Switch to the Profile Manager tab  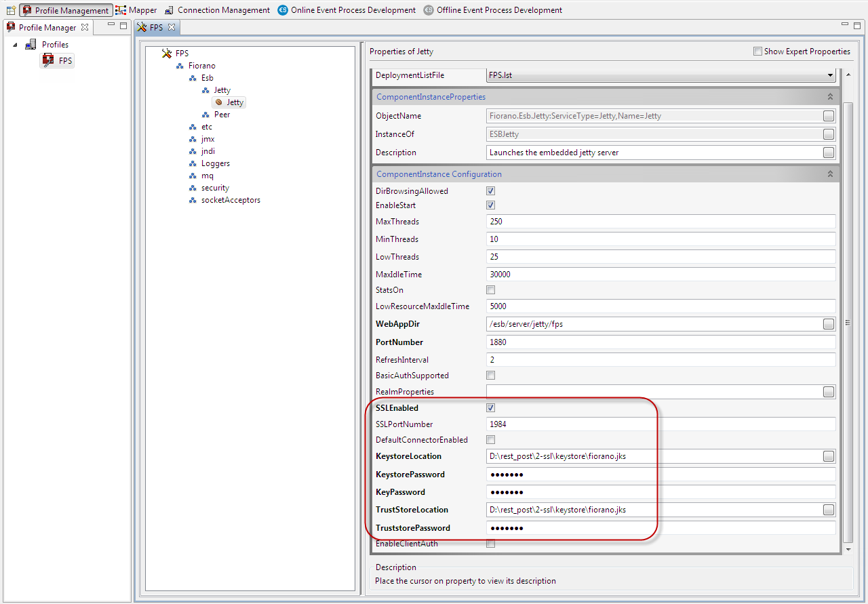(45, 28)
